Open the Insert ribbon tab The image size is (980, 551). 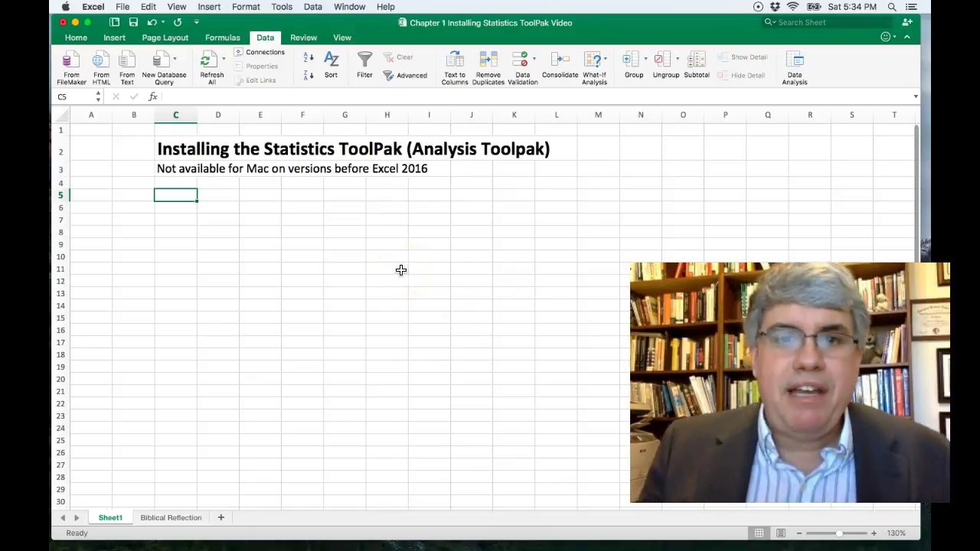tap(114, 37)
